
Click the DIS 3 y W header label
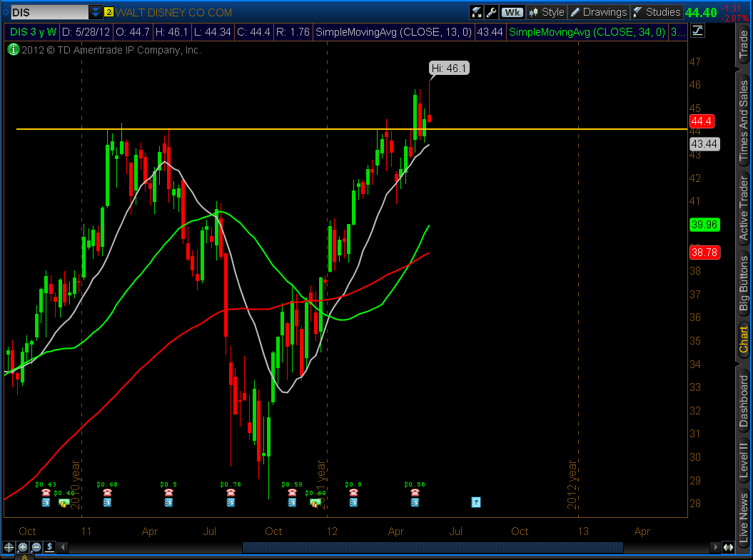pos(33,32)
